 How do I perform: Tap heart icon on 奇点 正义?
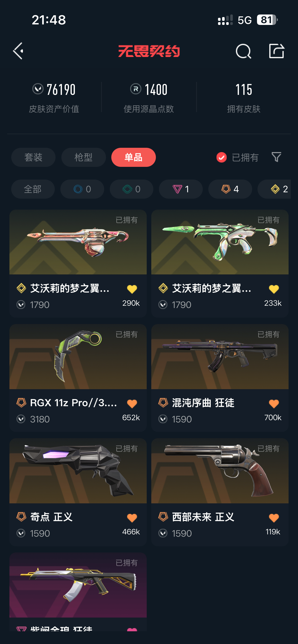tap(132, 518)
